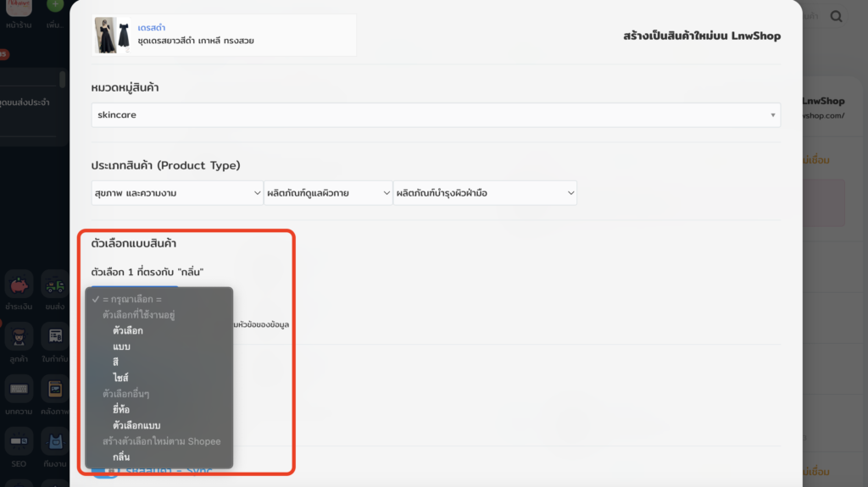Select ตัวเลือกแบบ in the option list
The width and height of the screenshot is (868, 487).
point(136,424)
